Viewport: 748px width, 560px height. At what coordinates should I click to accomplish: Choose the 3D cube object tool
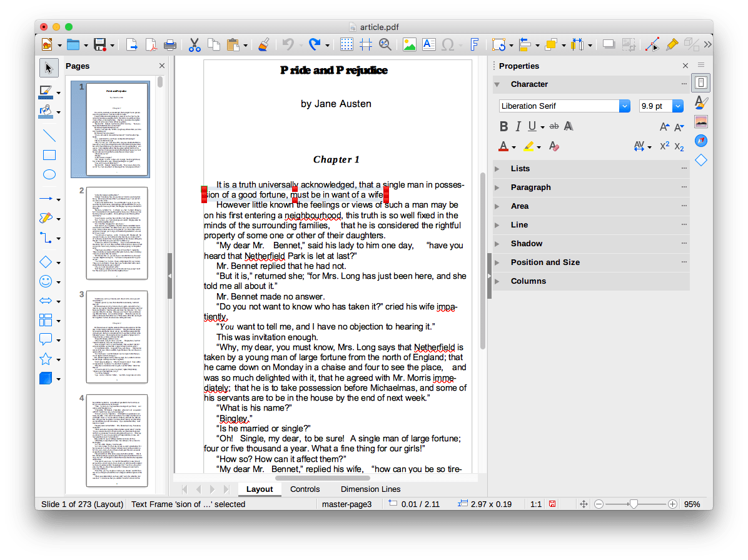[x=46, y=378]
